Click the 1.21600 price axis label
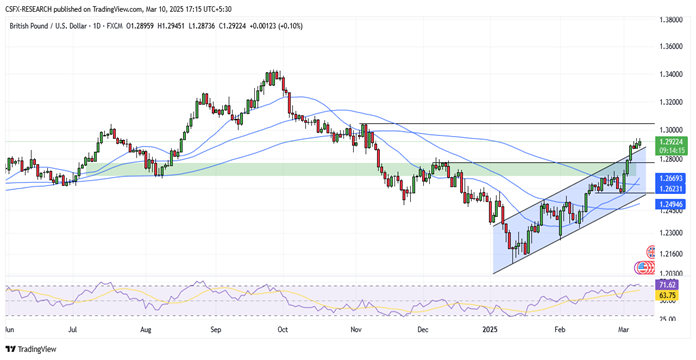 tap(672, 253)
